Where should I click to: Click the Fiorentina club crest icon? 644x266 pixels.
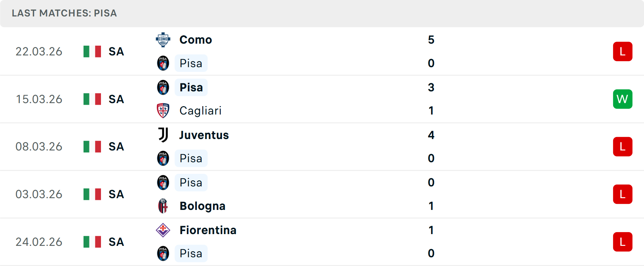tap(163, 230)
